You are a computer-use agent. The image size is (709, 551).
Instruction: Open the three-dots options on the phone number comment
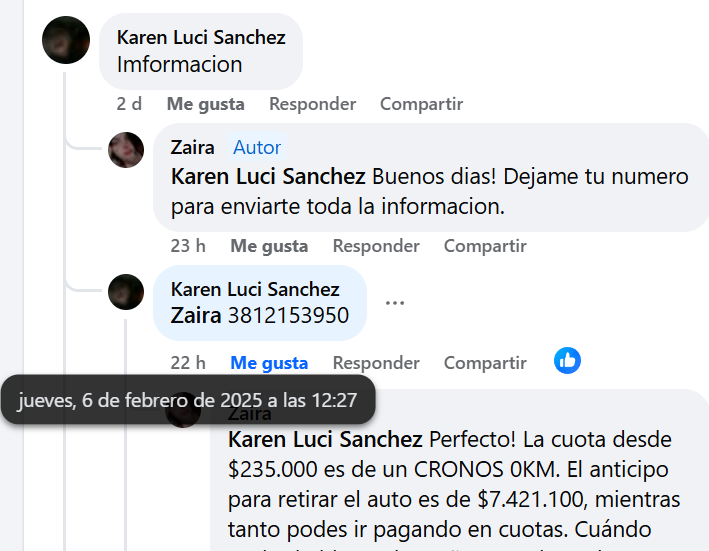point(395,303)
